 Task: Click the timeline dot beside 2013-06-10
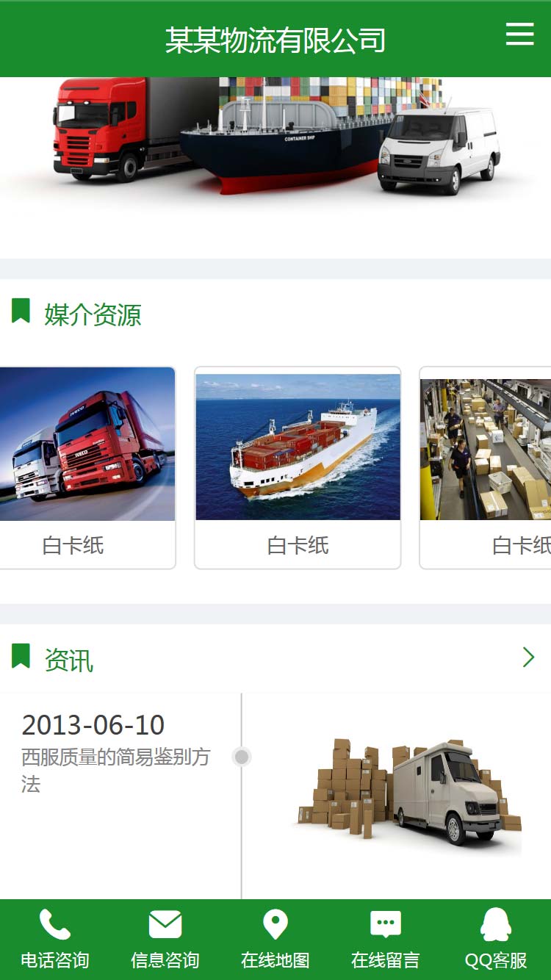click(242, 757)
